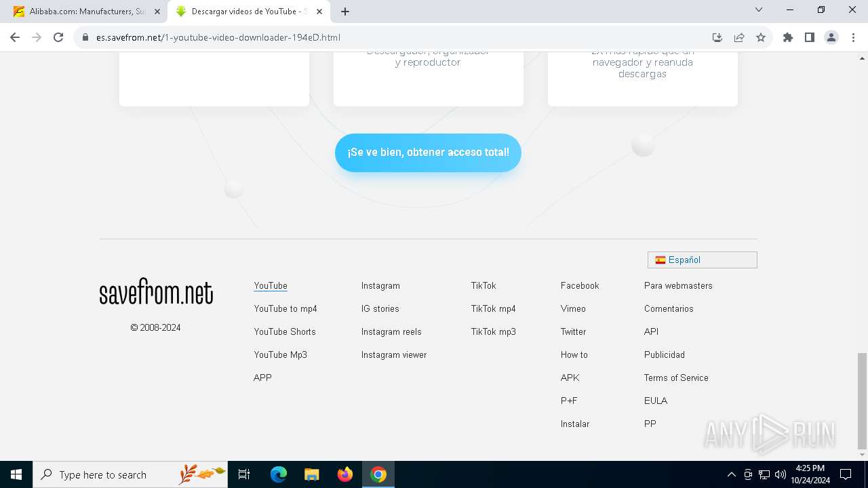
Task: Open the Terms of Service link
Action: point(676,378)
